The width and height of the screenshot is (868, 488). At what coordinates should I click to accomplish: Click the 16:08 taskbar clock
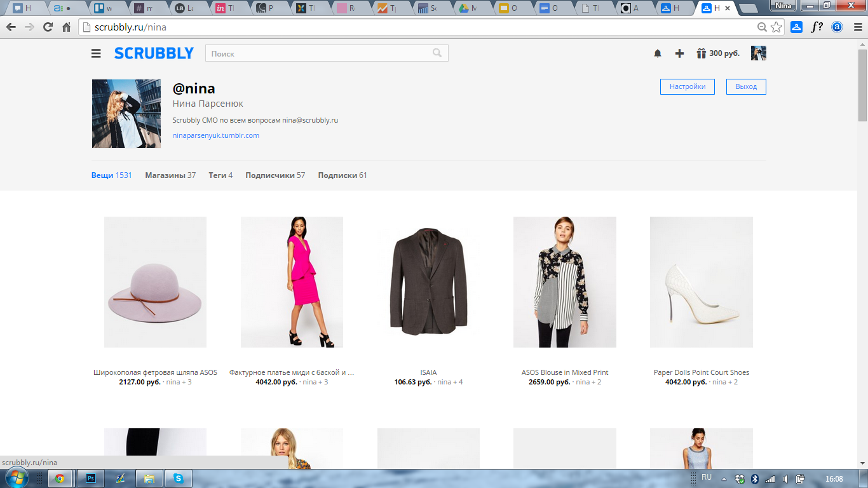(x=834, y=479)
